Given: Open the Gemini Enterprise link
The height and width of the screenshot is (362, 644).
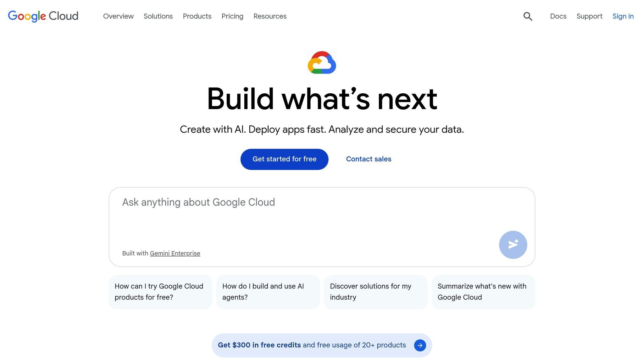Looking at the screenshot, I should [175, 253].
